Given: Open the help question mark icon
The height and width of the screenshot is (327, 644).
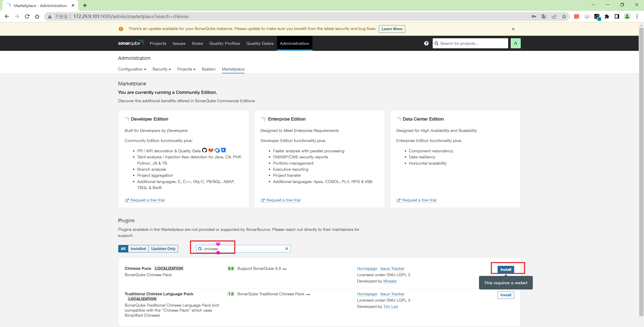Looking at the screenshot, I should [426, 43].
